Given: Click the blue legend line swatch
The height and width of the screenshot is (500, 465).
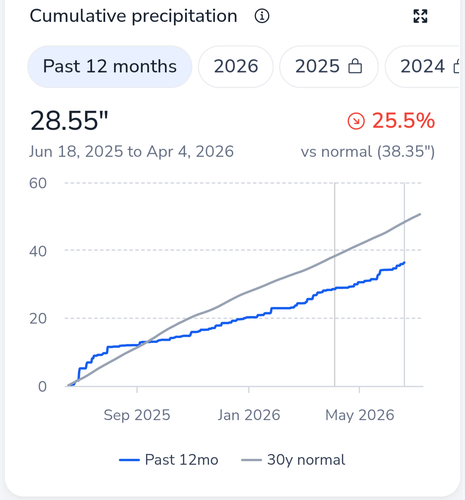Looking at the screenshot, I should point(129,460).
